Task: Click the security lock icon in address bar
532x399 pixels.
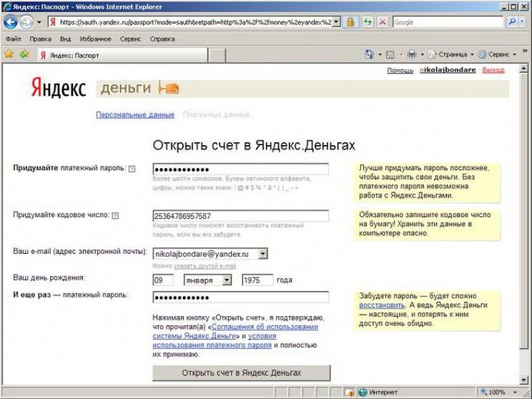Action: 350,22
